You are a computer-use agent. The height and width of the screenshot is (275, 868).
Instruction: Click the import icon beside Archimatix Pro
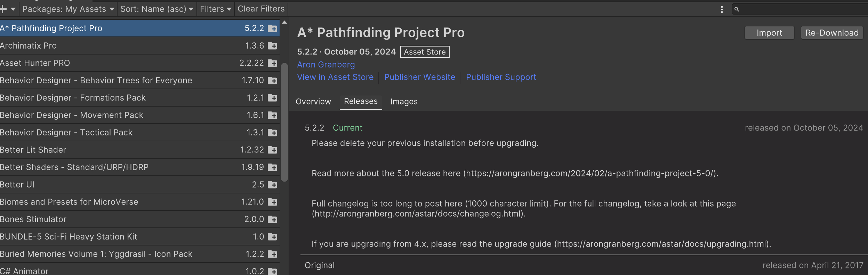coord(273,46)
